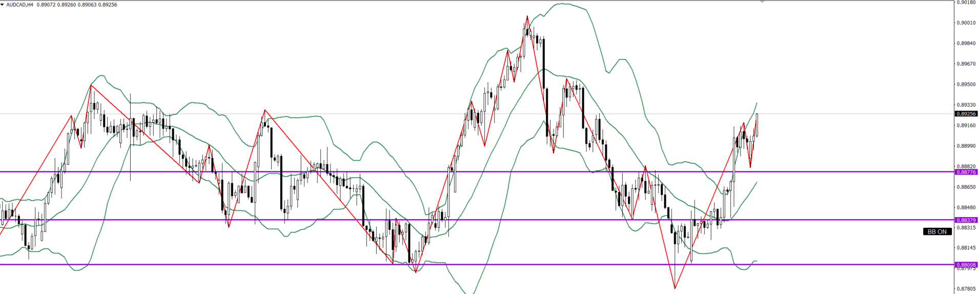Click the 0.89160 label on price axis
This screenshot has height=294, width=980.
(x=966, y=125)
